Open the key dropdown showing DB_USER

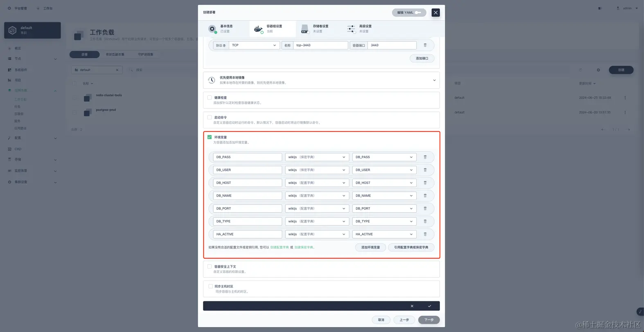pos(384,170)
